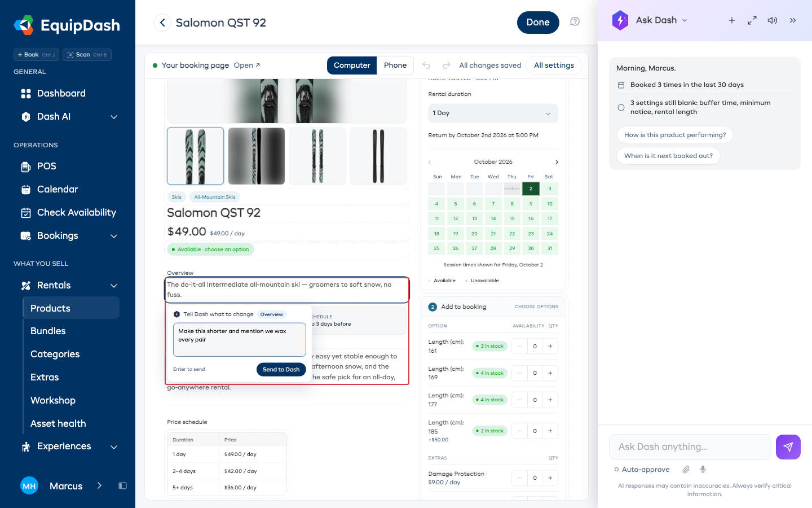Screen dimensions: 812x508
Task: Send instruction with Send to Dash
Action: (281, 370)
